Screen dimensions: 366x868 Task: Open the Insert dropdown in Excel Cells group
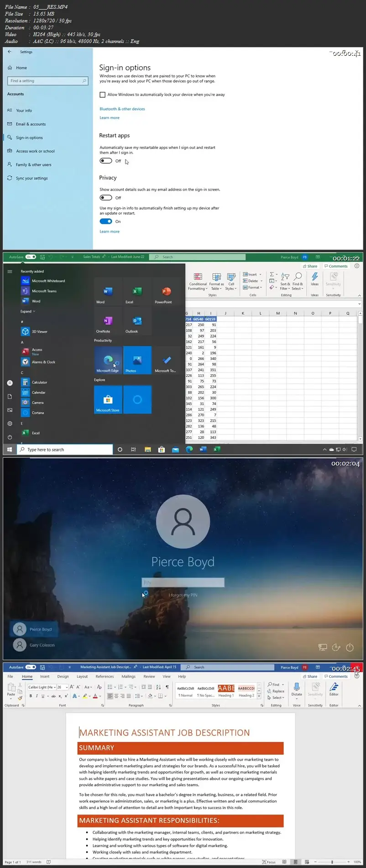click(x=252, y=275)
